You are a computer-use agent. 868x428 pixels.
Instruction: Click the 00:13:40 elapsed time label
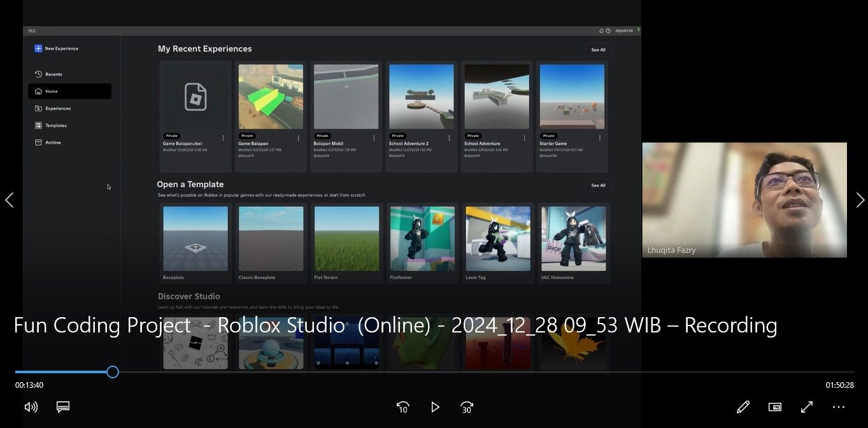pyautogui.click(x=29, y=385)
